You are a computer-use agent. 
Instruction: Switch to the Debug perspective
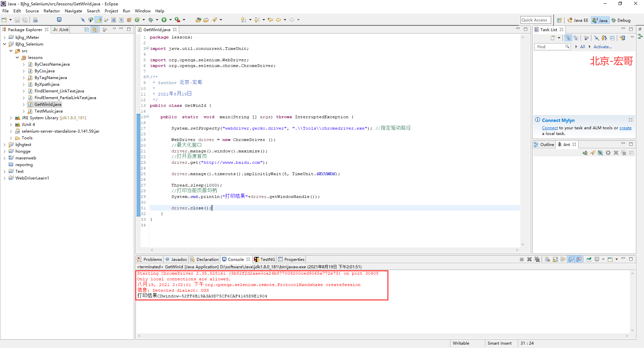(621, 20)
